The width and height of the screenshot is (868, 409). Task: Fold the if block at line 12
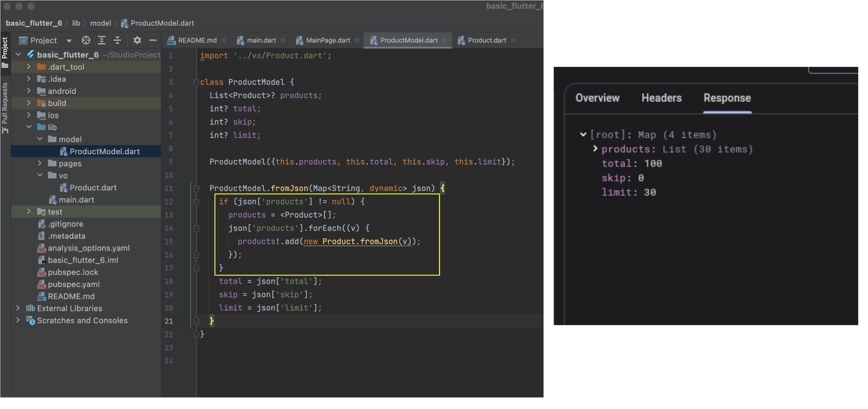[196, 202]
